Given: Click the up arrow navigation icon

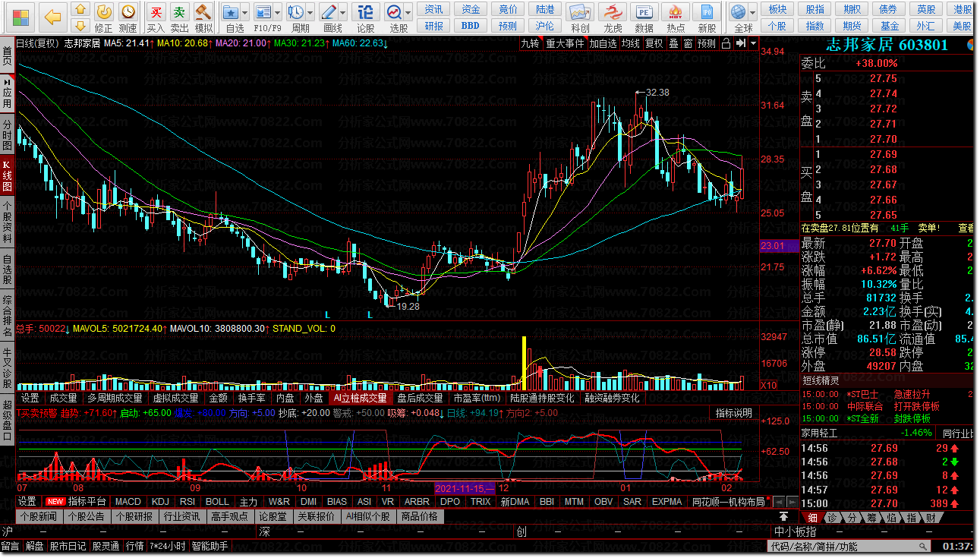Looking at the screenshot, I should pos(80,10).
